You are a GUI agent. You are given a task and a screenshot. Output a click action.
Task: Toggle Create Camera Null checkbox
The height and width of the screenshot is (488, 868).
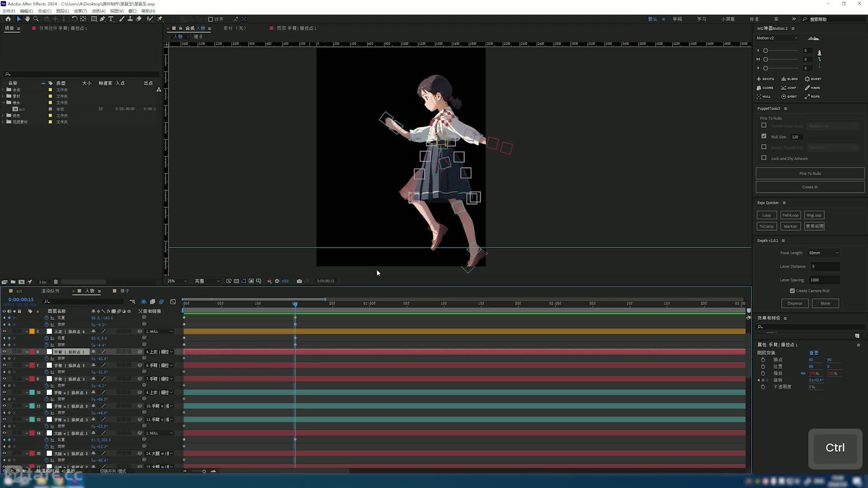[x=792, y=291]
